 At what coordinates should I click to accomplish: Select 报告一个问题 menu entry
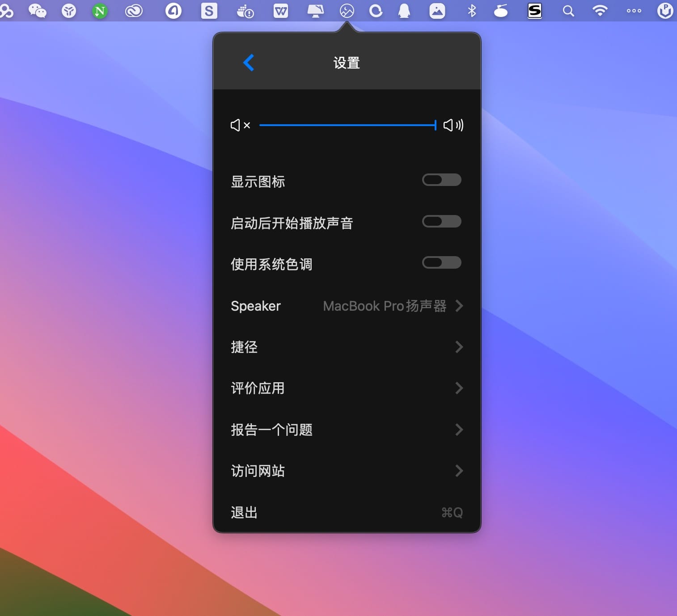tap(271, 430)
